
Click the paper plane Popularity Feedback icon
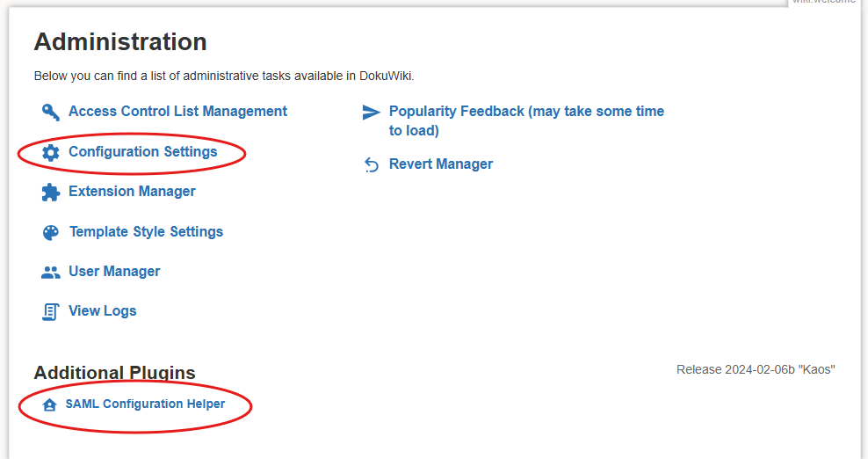[371, 113]
